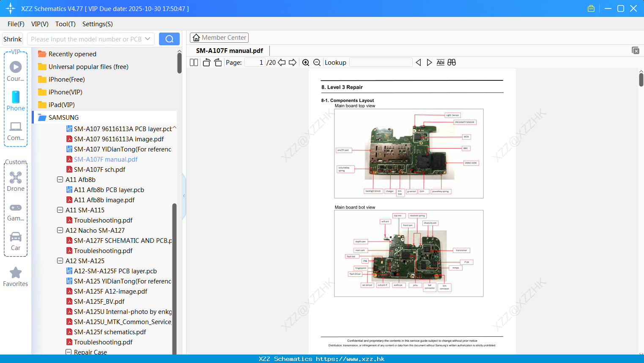Go to previous page arrow
This screenshot has width=644, height=363.
pyautogui.click(x=282, y=62)
